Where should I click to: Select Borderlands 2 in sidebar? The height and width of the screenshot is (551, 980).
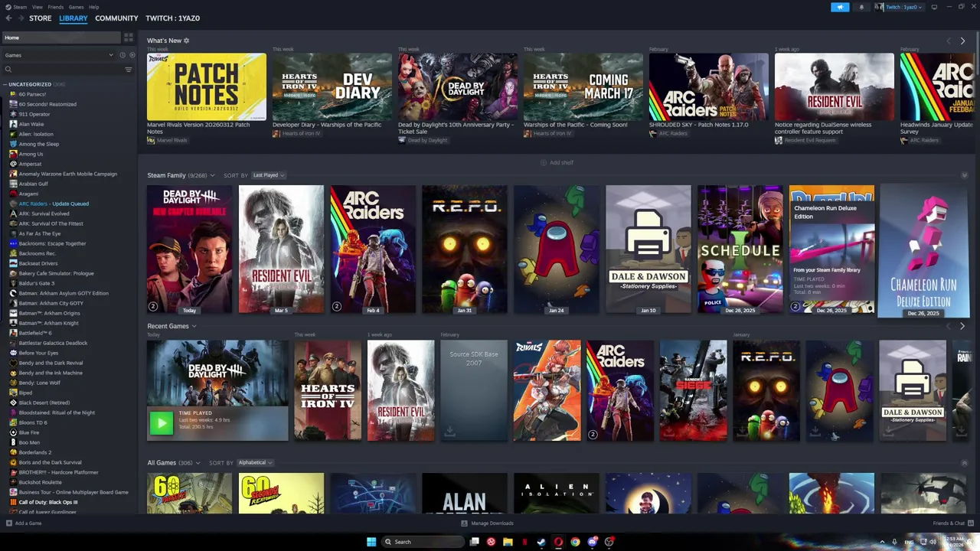(35, 452)
